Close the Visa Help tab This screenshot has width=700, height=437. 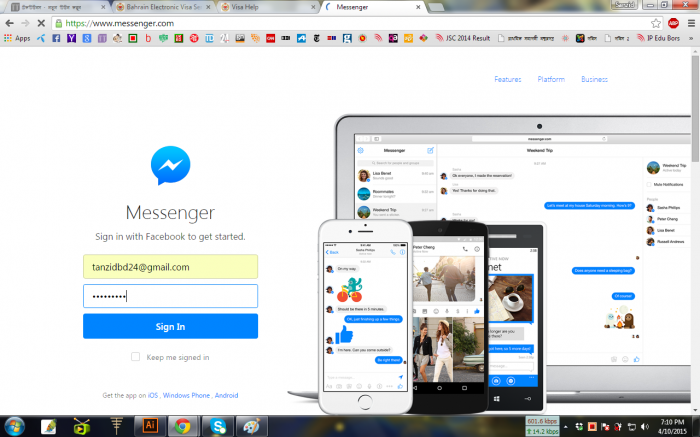point(313,7)
